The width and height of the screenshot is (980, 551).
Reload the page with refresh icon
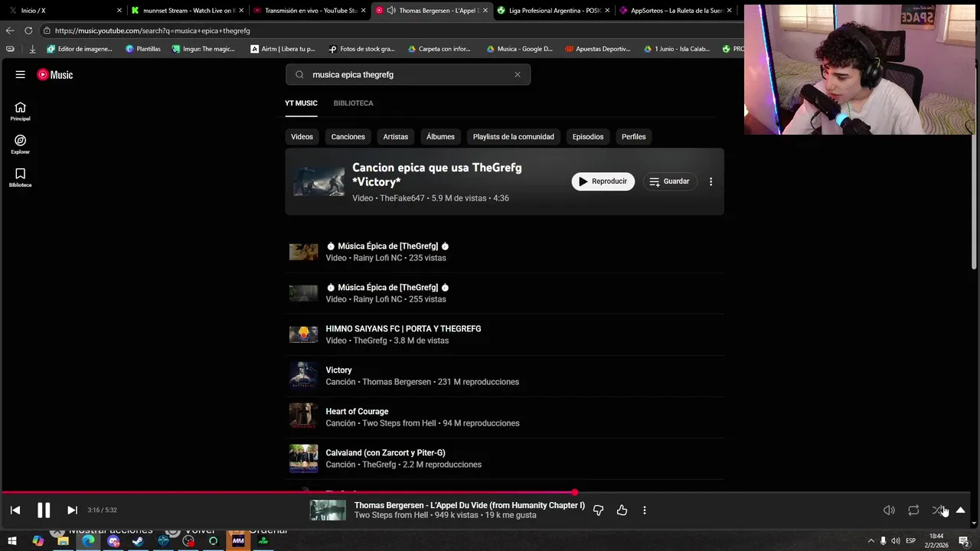pos(28,31)
